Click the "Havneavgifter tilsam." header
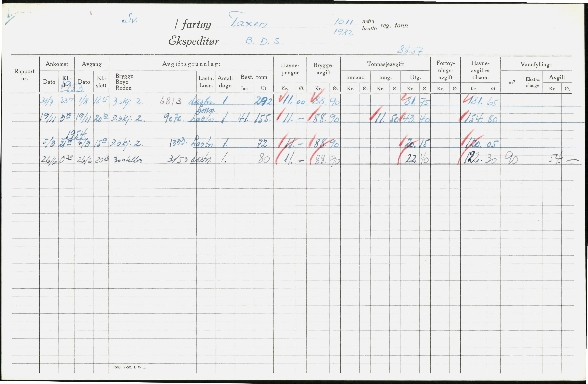This screenshot has width=588, height=384. point(480,70)
